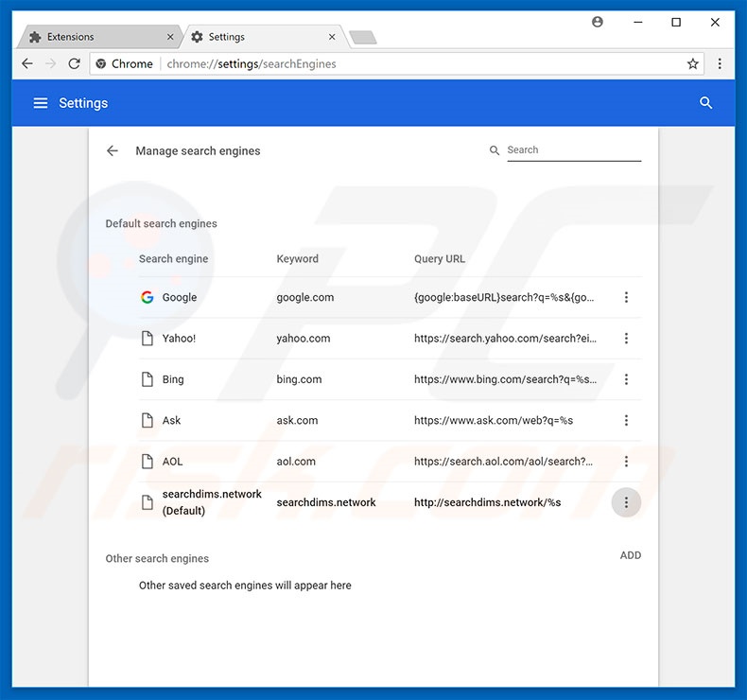
Task: Click the Yahoo! page icon
Action: [x=148, y=339]
